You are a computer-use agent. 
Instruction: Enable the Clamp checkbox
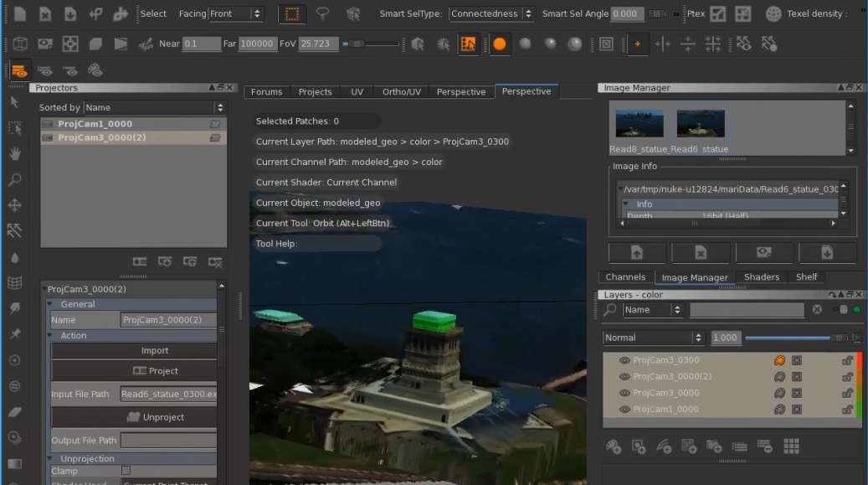coord(126,471)
